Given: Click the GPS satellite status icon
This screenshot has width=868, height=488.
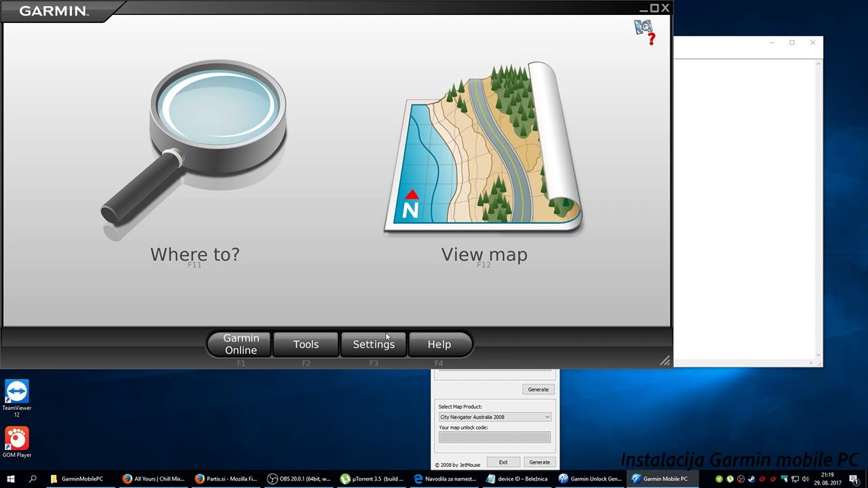Looking at the screenshot, I should 645,31.
